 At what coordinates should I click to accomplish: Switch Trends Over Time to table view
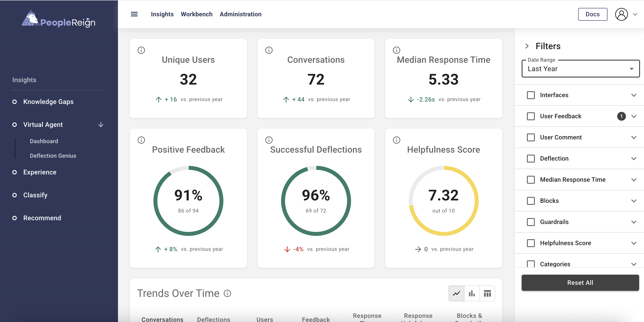(488, 293)
